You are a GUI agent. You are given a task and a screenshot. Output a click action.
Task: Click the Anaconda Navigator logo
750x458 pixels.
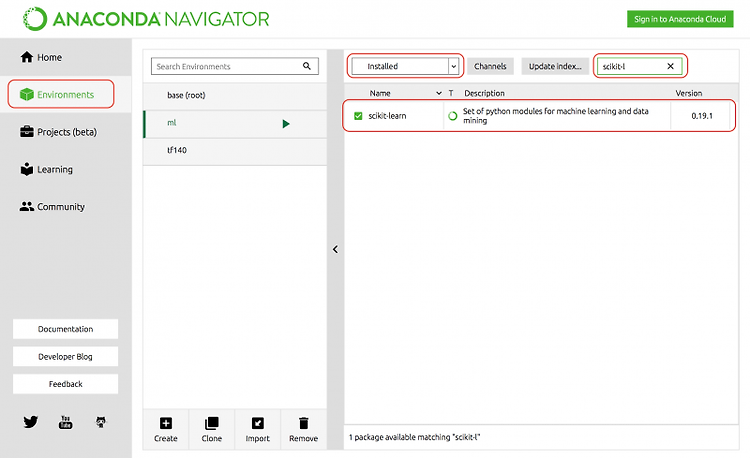point(146,19)
